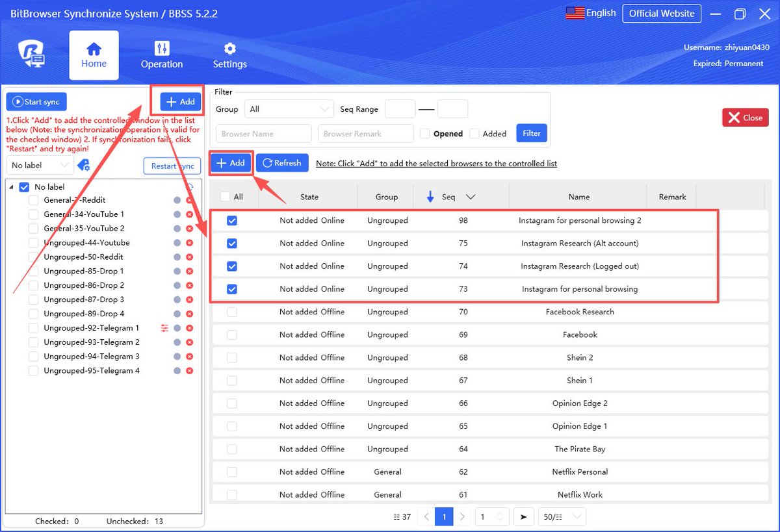780x532 pixels.
Task: Click Ungrouped-93-Telegram 2 tree item
Action: coord(92,342)
